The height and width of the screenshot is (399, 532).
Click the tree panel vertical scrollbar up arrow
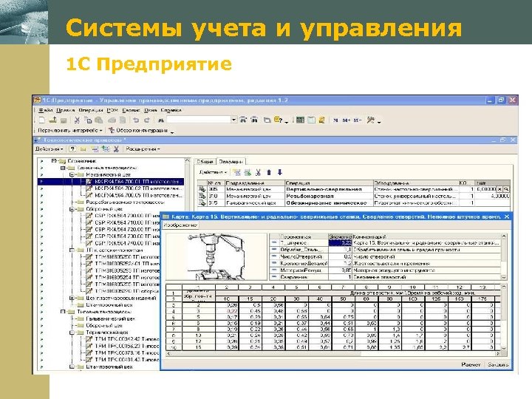(x=187, y=160)
